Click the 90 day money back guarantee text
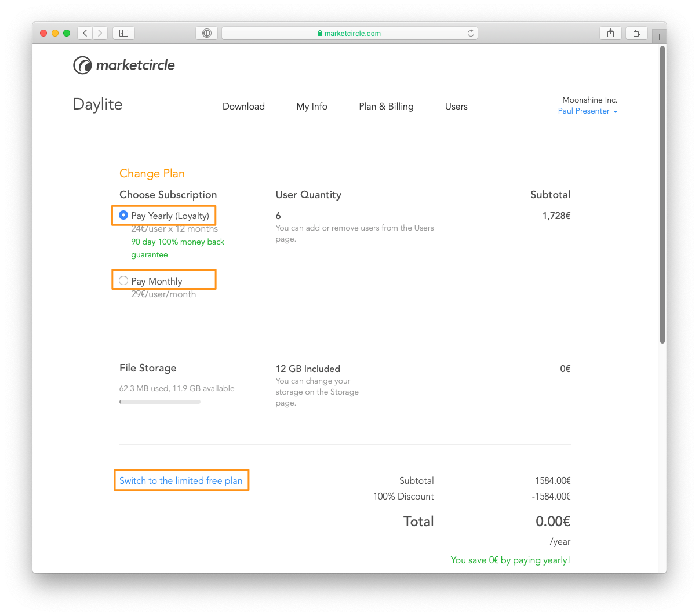This screenshot has width=699, height=616. [177, 248]
